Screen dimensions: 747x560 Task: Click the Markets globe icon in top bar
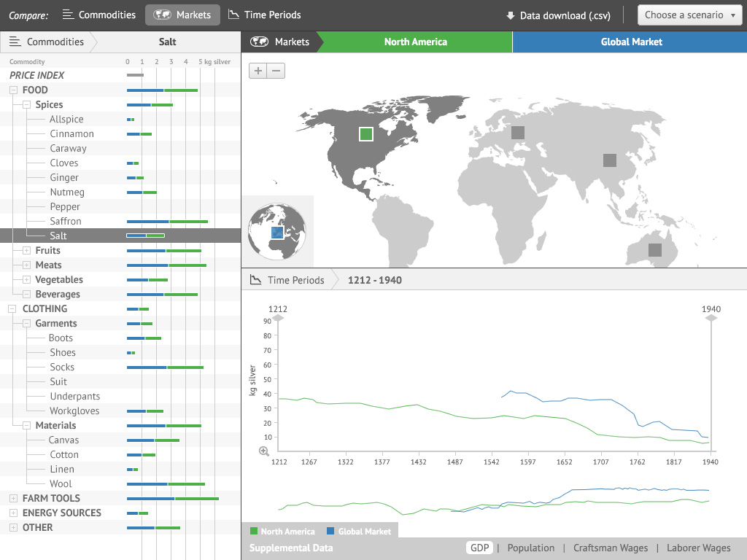click(x=162, y=15)
